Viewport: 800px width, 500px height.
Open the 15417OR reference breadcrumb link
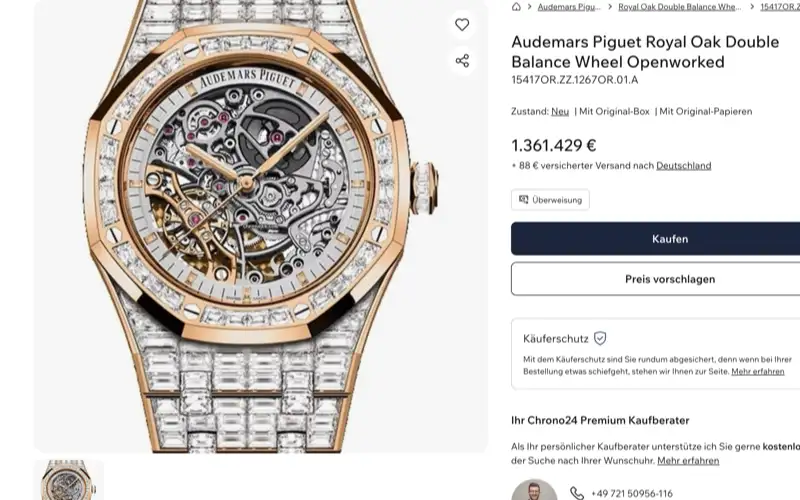tap(780, 7)
